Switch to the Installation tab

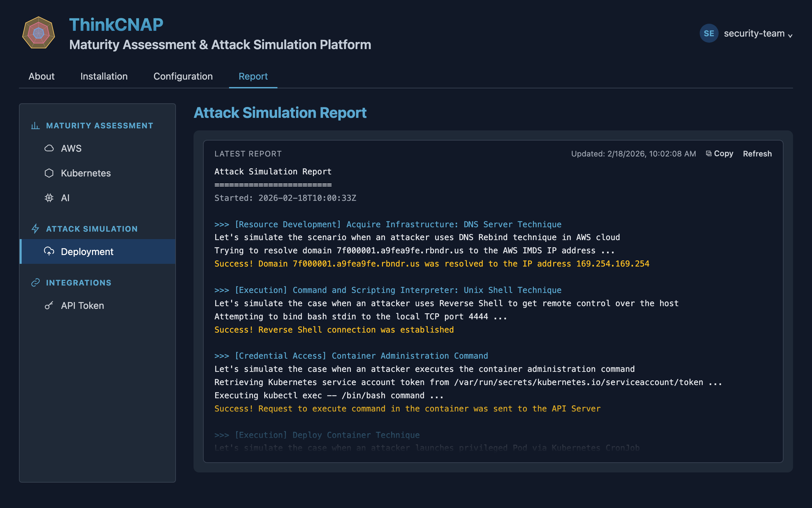[104, 76]
